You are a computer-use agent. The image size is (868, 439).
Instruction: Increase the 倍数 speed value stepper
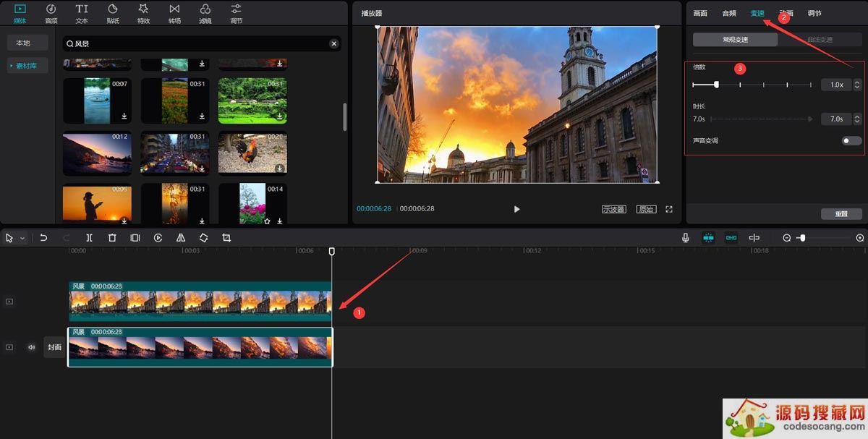tap(857, 82)
